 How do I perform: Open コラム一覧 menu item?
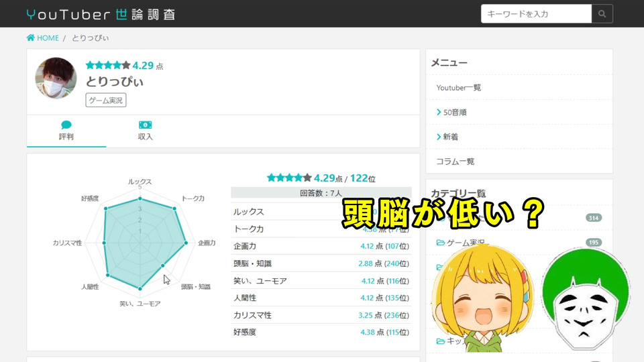point(455,162)
